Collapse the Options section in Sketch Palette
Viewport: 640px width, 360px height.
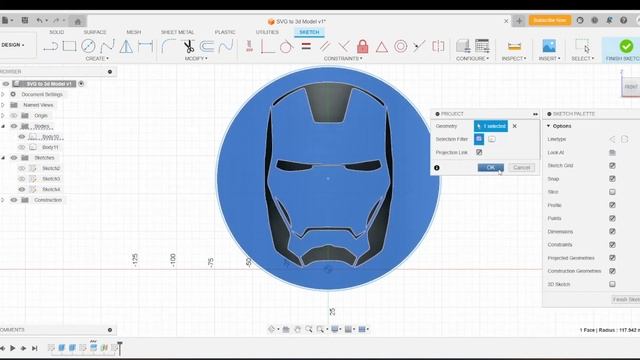tap(549, 126)
